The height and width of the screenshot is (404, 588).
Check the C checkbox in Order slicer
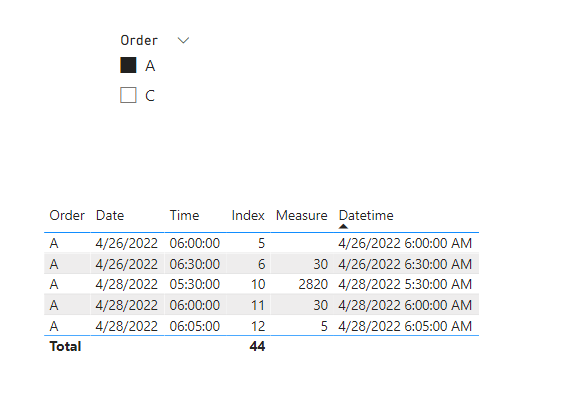(128, 95)
